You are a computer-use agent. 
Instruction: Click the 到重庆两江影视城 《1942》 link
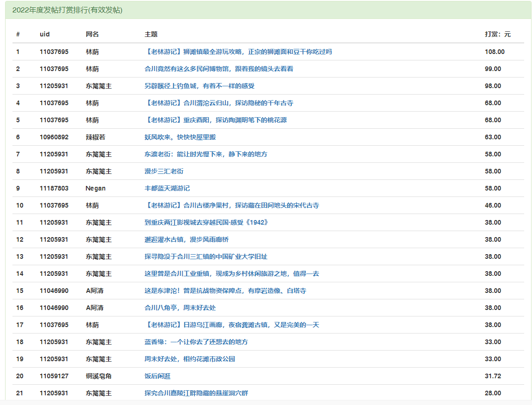206,222
